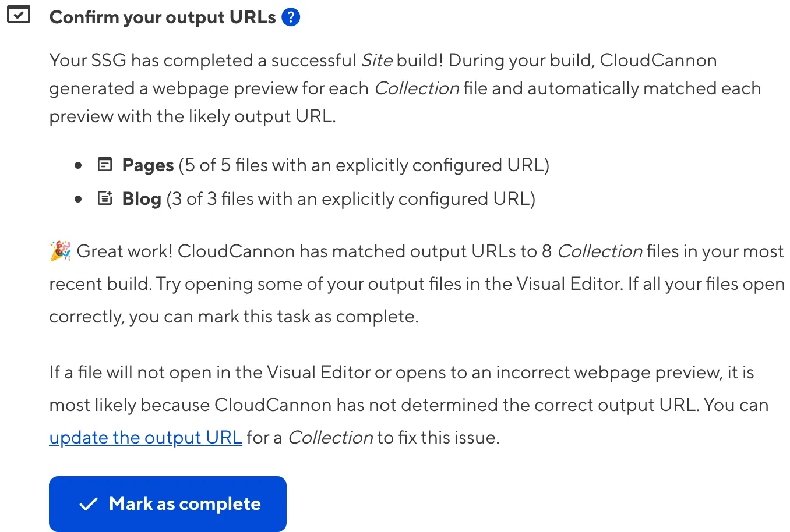Click the party popper emoji
This screenshot has height=532, width=790.
click(58, 250)
